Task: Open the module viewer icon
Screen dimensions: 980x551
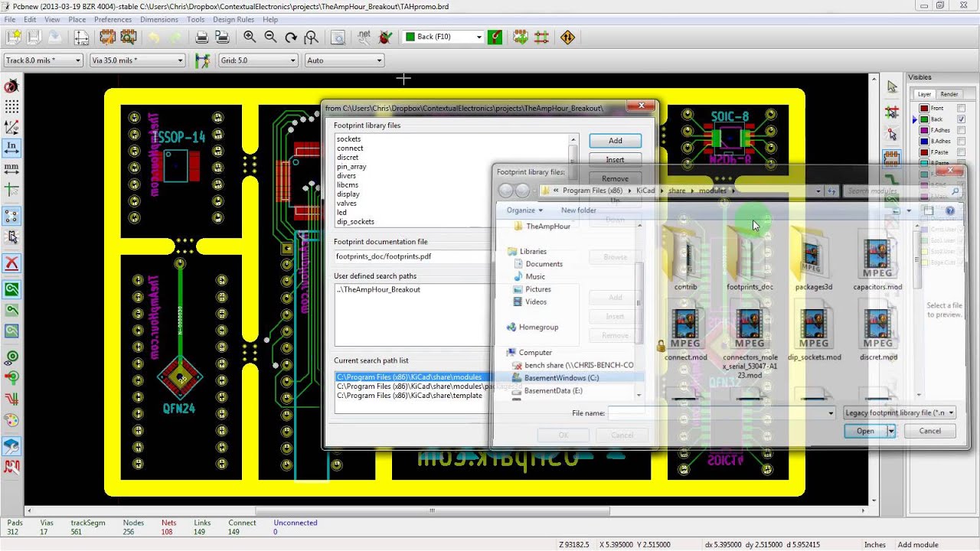Action: 128,37
